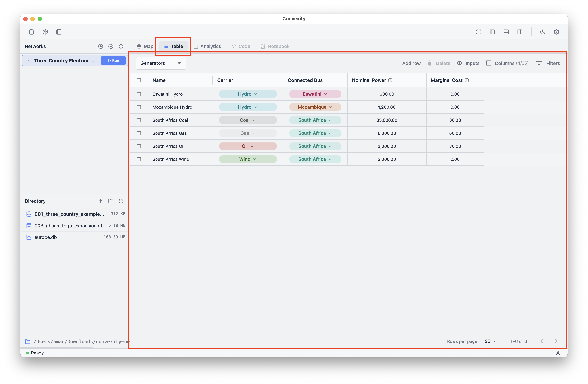The image size is (588, 384).
Task: Toggle the select-all header checkbox
Action: tap(139, 80)
